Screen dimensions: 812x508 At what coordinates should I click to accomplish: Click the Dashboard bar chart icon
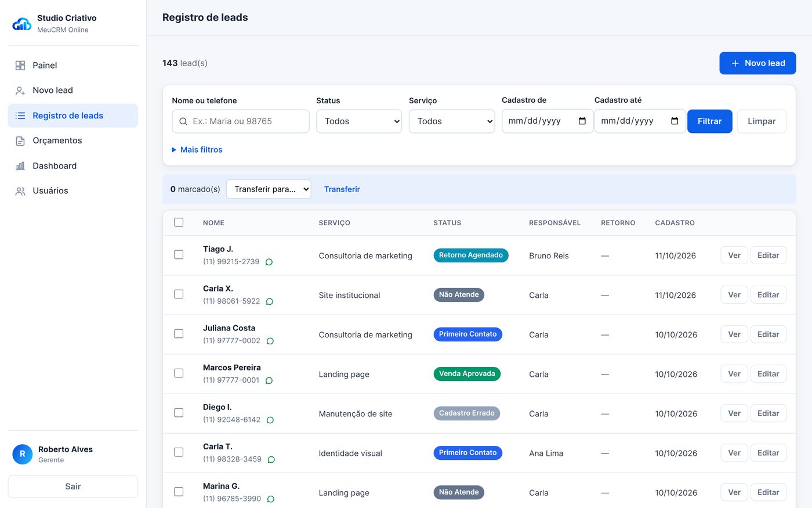[20, 166]
